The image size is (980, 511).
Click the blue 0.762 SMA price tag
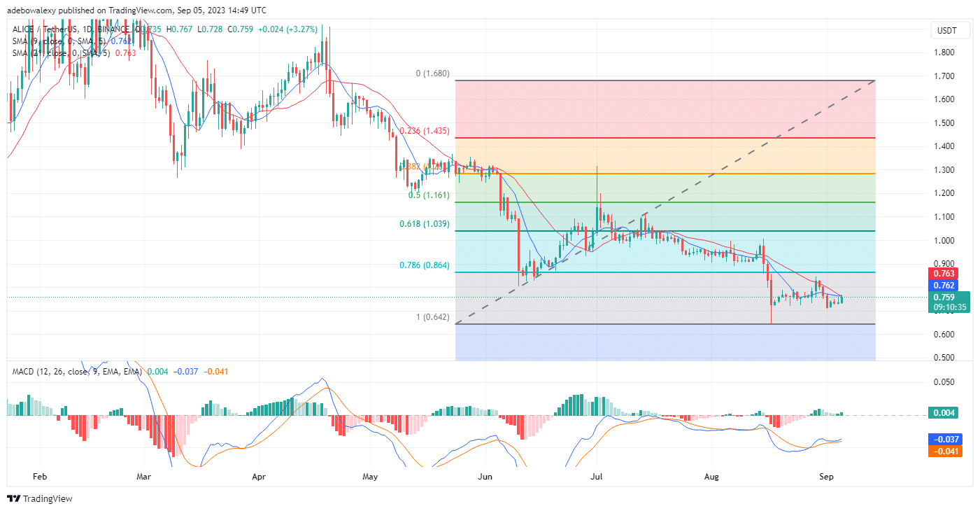pos(944,286)
